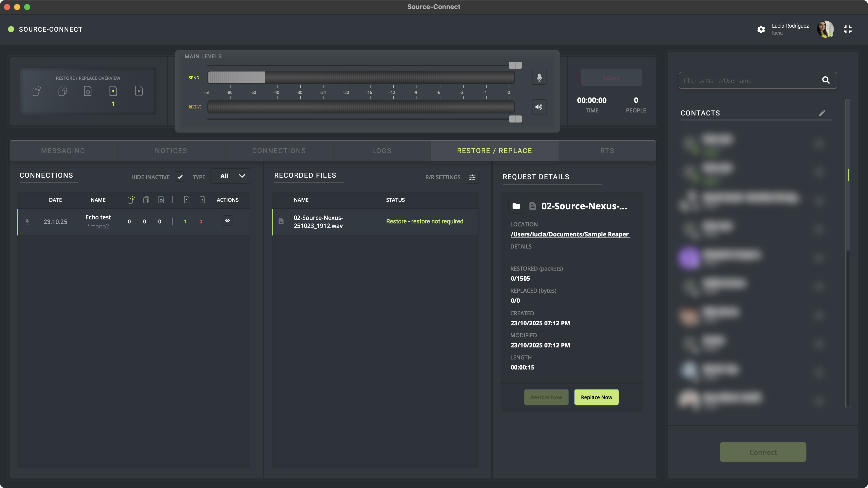Toggle the Hide Inactive checkbox
Image resolution: width=868 pixels, height=488 pixels.
click(180, 176)
